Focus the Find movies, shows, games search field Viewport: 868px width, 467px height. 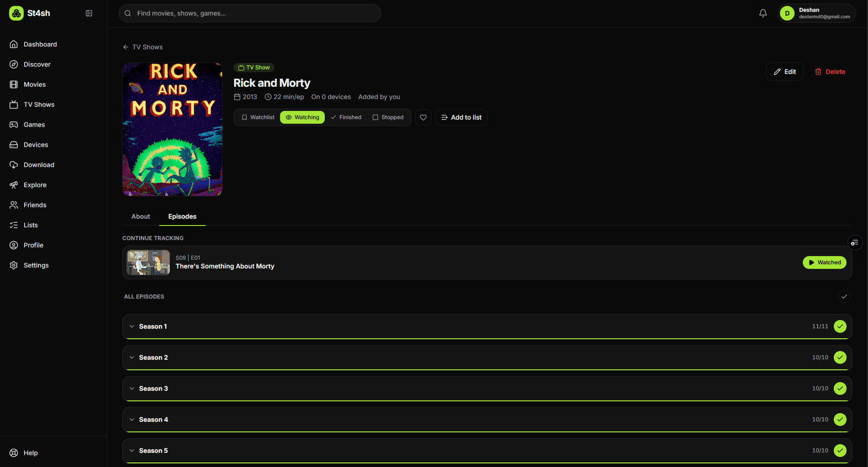(250, 13)
